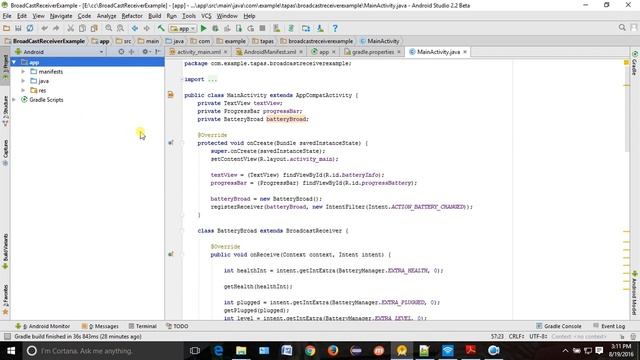Click the Stop square icon
Screen dimensions: 640x360
pos(262,28)
